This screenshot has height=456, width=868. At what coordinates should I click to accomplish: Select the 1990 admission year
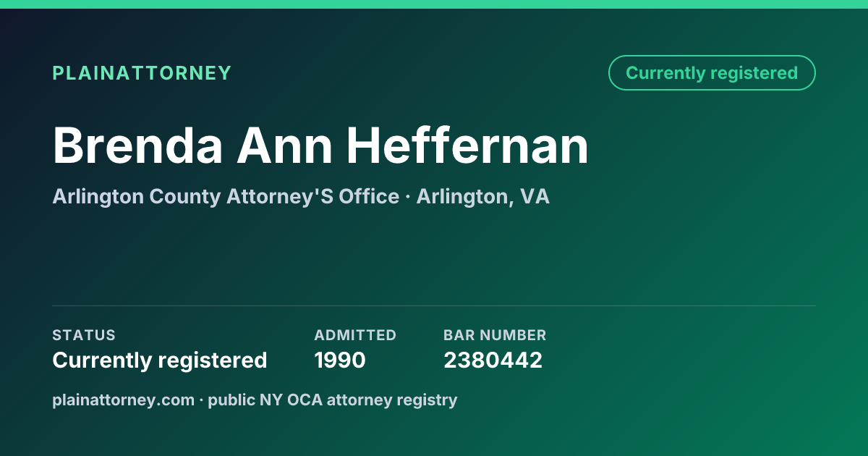pos(340,360)
